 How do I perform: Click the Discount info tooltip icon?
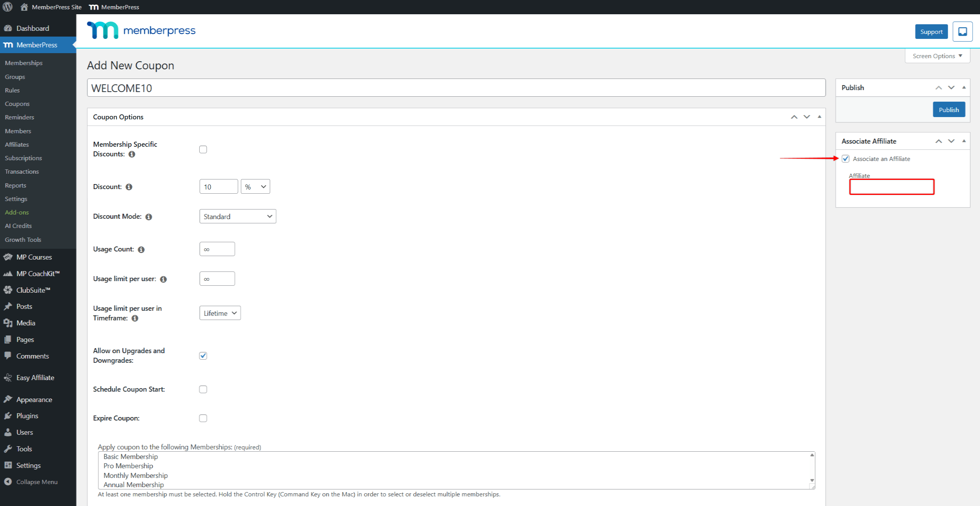(129, 187)
